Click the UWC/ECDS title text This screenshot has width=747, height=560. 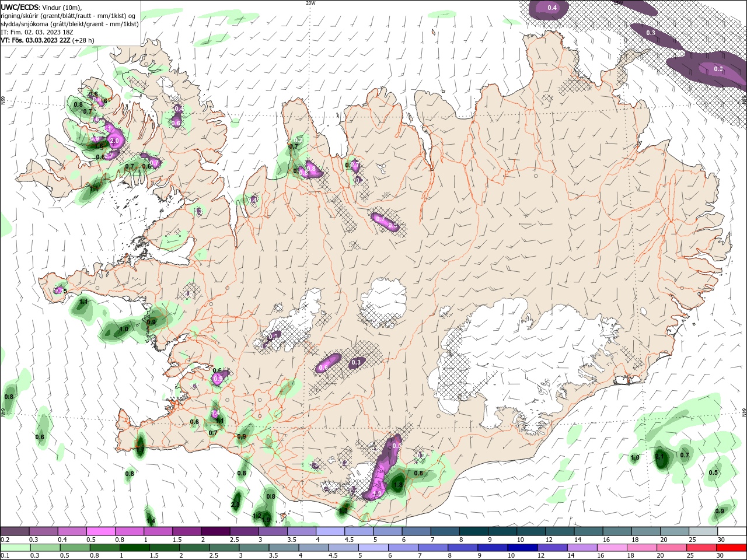tap(20, 8)
